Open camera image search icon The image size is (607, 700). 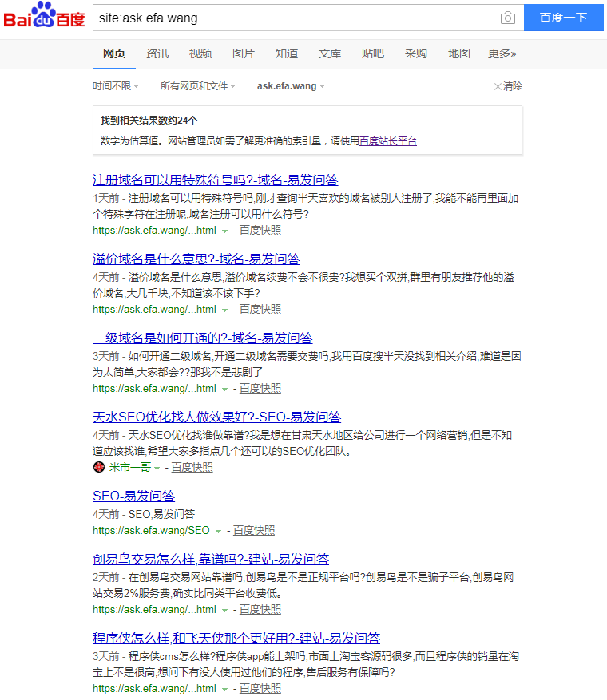507,18
